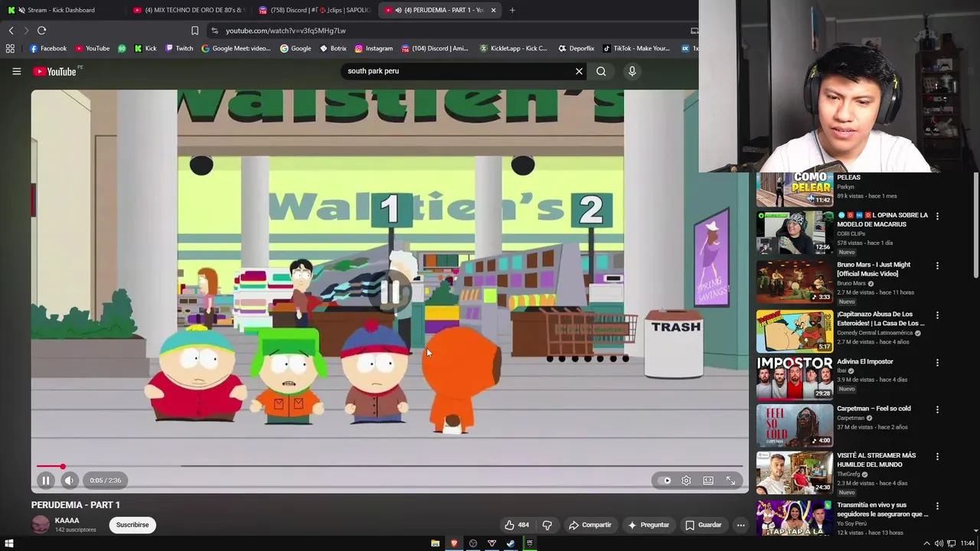Switch to theater mode in the player

pyautogui.click(x=708, y=481)
